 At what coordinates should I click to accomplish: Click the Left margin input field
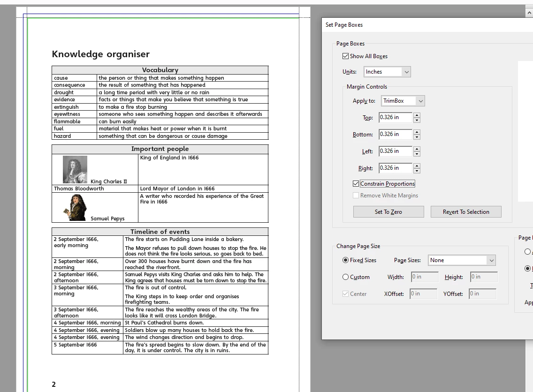396,151
